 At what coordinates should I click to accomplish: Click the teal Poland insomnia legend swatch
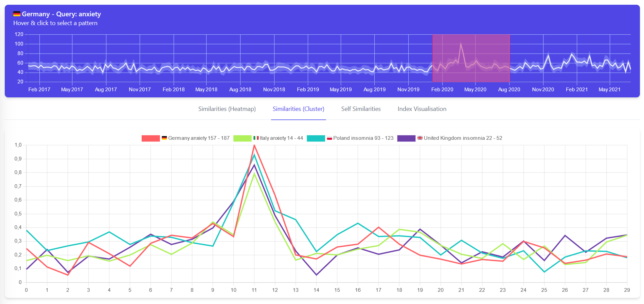coord(316,138)
